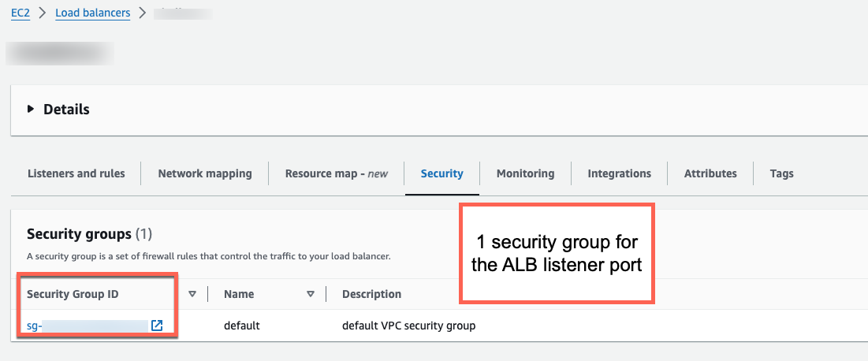Image resolution: width=868 pixels, height=361 pixels.
Task: Switch to the Listeners and rules tab
Action: coord(76,173)
